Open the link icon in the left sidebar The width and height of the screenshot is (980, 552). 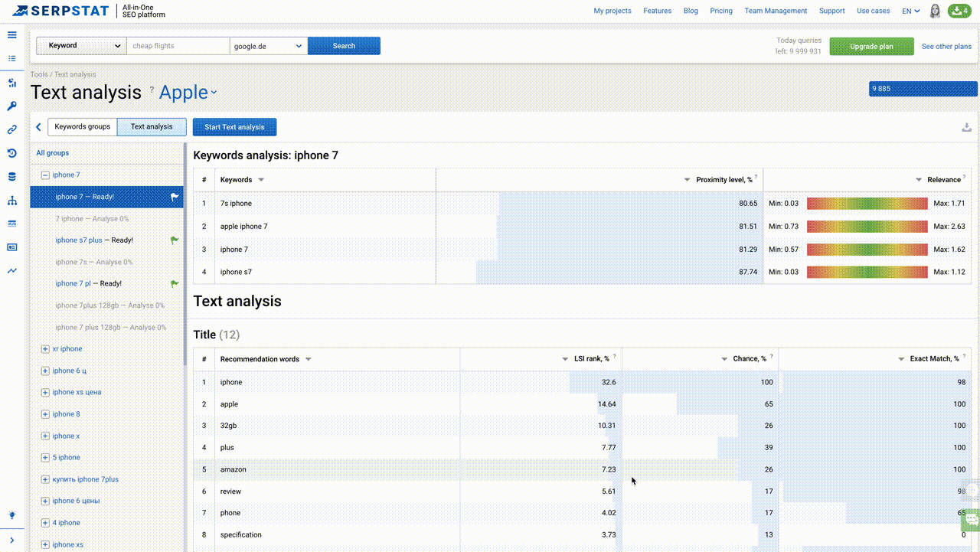click(x=12, y=130)
